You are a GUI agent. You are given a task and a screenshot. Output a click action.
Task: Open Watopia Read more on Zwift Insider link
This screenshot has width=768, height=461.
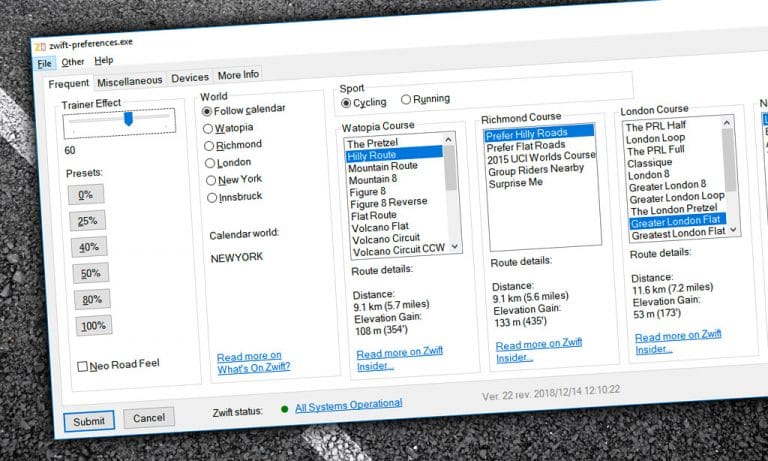pyautogui.click(x=399, y=359)
